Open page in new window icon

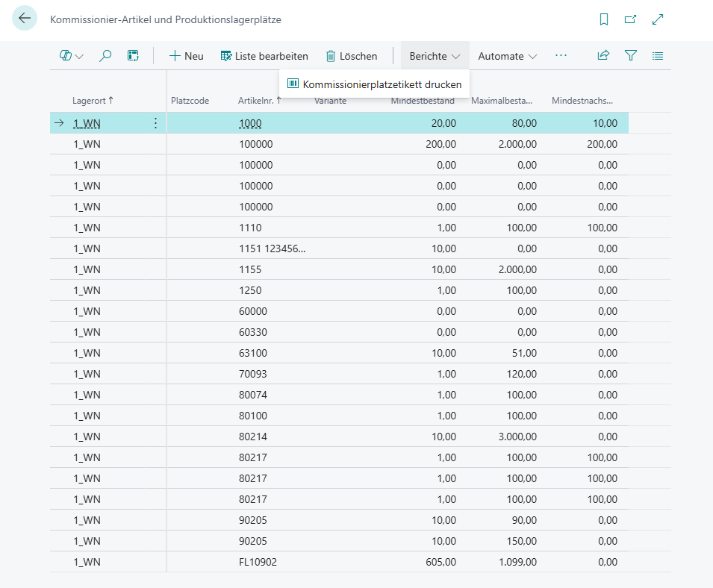click(x=631, y=19)
